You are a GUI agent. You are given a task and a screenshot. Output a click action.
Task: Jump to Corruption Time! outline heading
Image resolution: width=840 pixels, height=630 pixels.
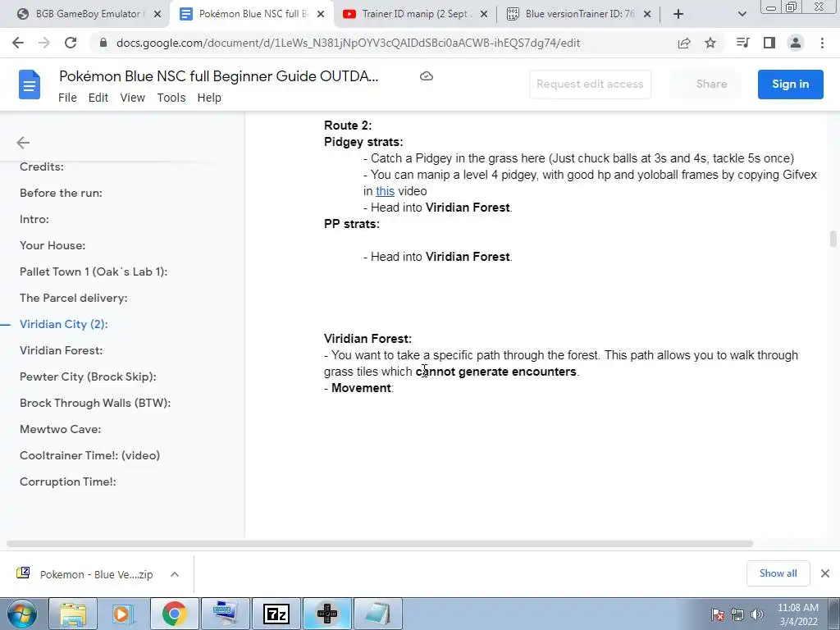(68, 482)
